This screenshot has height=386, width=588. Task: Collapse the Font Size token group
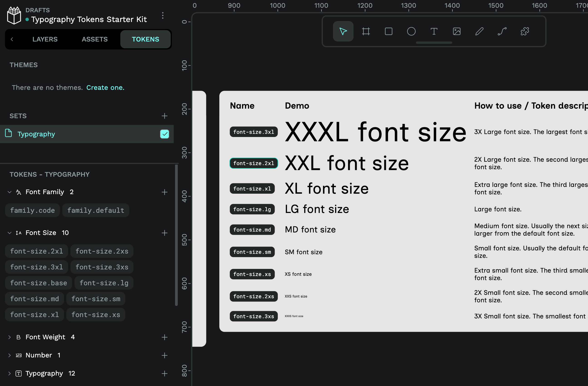pos(9,233)
